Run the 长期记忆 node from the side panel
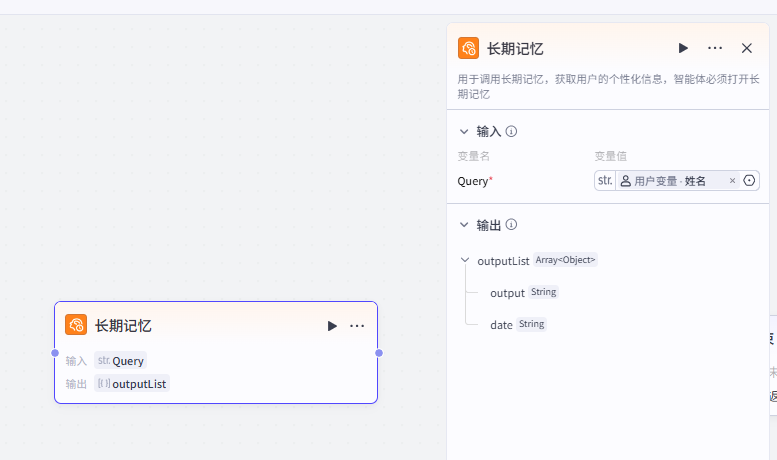777x460 pixels. point(683,48)
